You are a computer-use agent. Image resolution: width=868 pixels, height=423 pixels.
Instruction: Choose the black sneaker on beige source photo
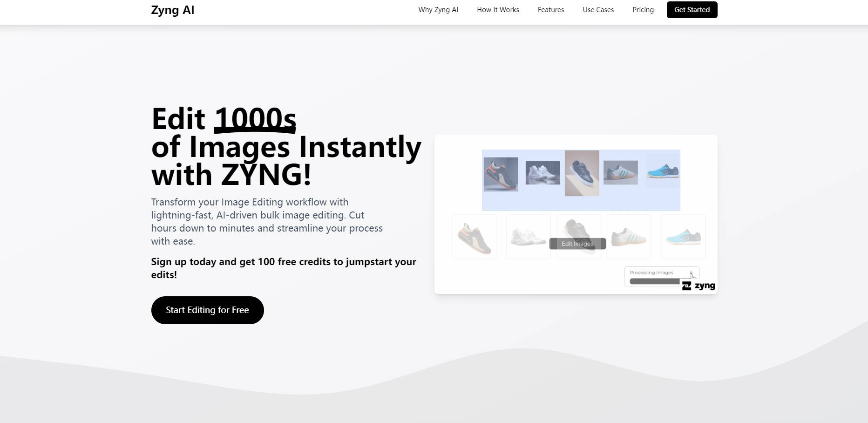pyautogui.click(x=582, y=173)
